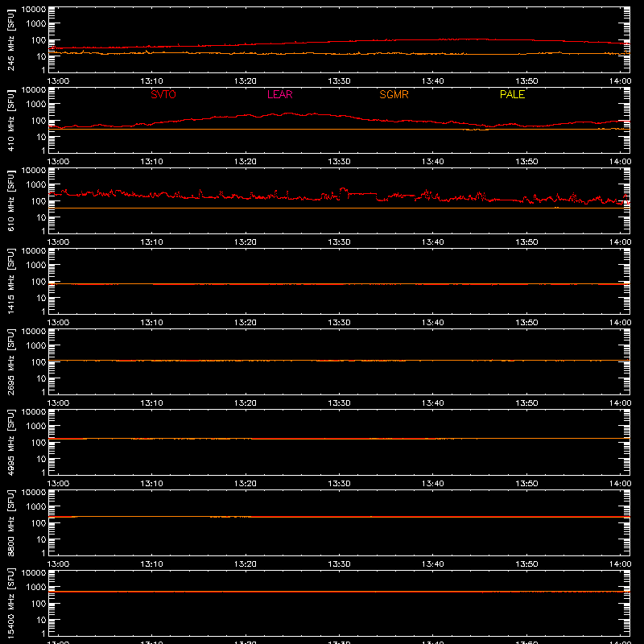This screenshot has width=644, height=644.
Task: Click 13:30 time label under 245 MHz plot
Action: click(x=339, y=81)
